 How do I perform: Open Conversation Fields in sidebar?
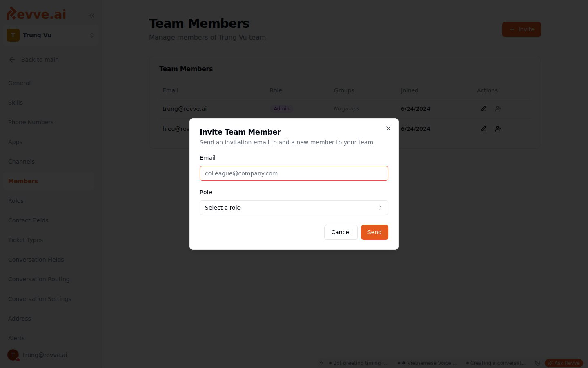point(49,260)
